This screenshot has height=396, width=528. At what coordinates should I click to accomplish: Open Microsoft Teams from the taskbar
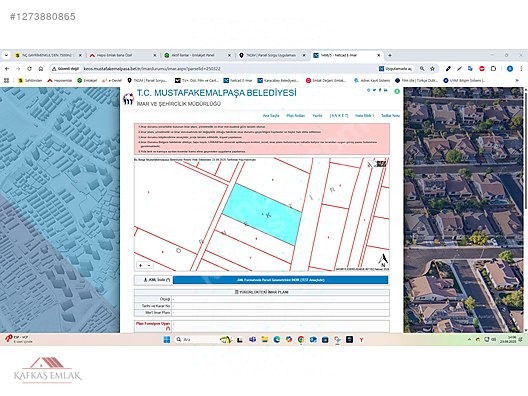253,340
